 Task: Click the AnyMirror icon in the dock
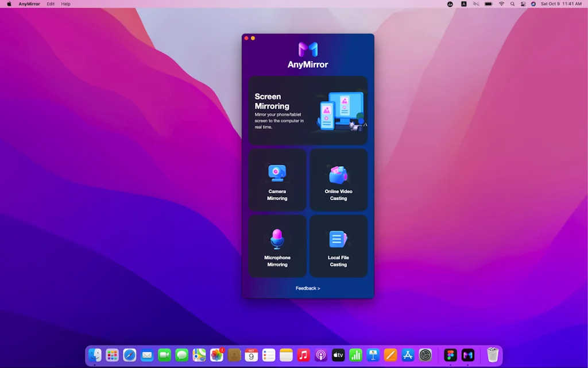click(468, 355)
